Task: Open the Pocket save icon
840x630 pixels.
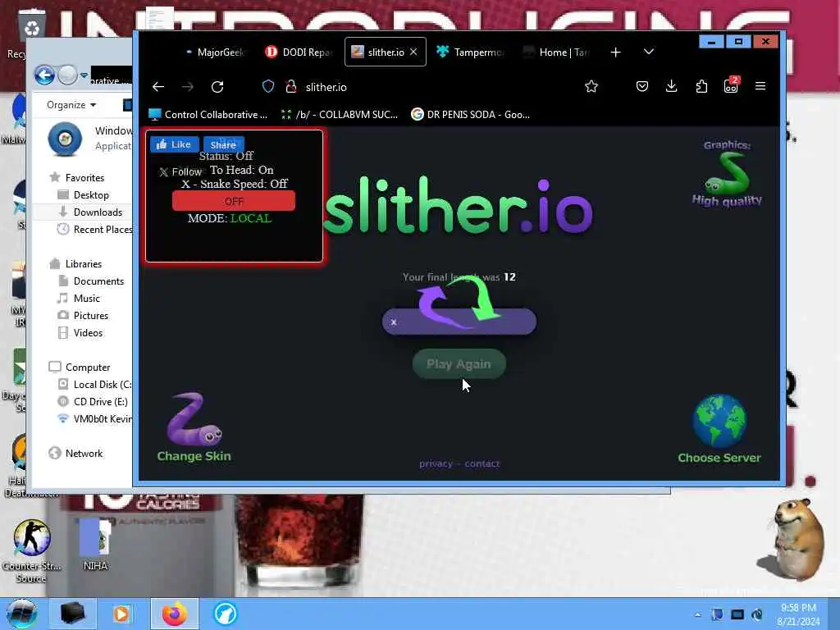Action: pos(641,86)
